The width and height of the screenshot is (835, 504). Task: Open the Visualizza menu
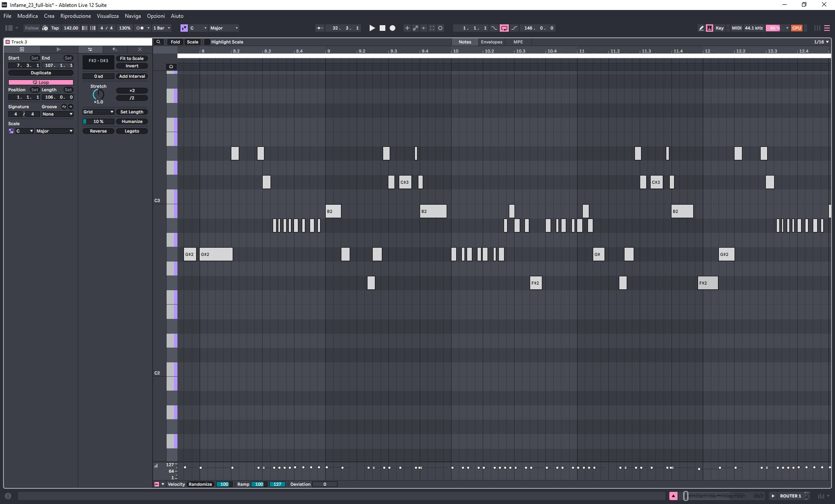pos(107,16)
